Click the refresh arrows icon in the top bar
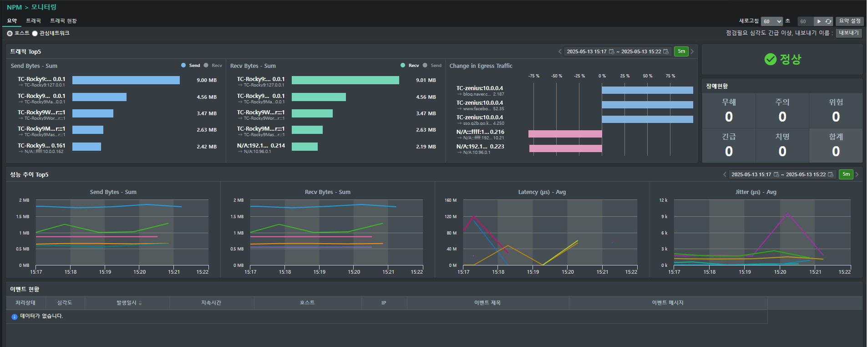 point(828,21)
